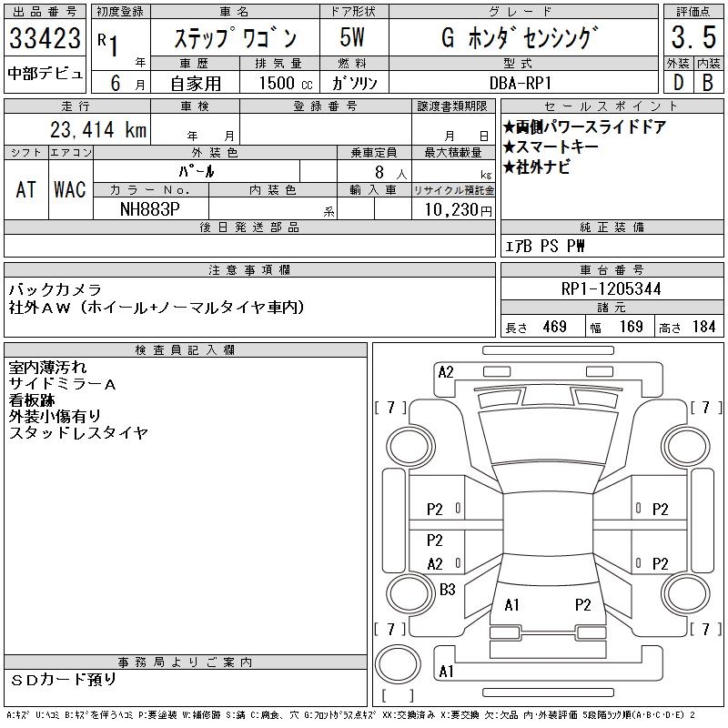Select the バックカメラ note
Viewport: 728px width, 728px height.
[x=56, y=289]
